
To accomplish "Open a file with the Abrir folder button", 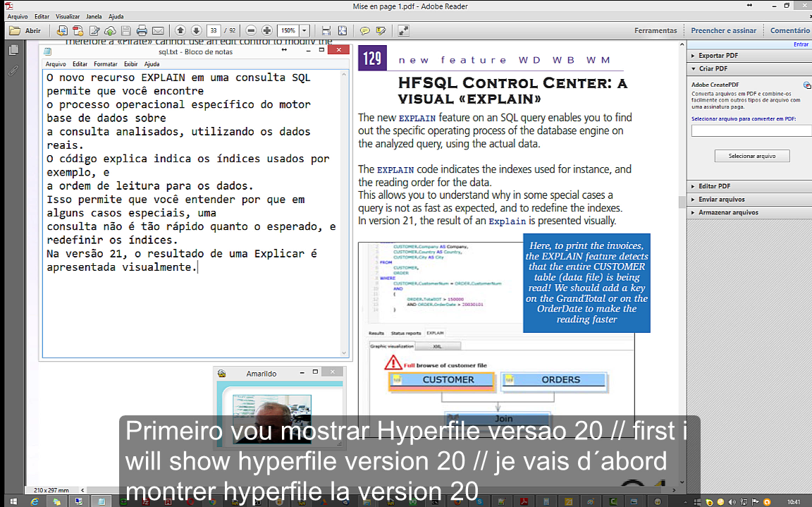I will pos(25,30).
